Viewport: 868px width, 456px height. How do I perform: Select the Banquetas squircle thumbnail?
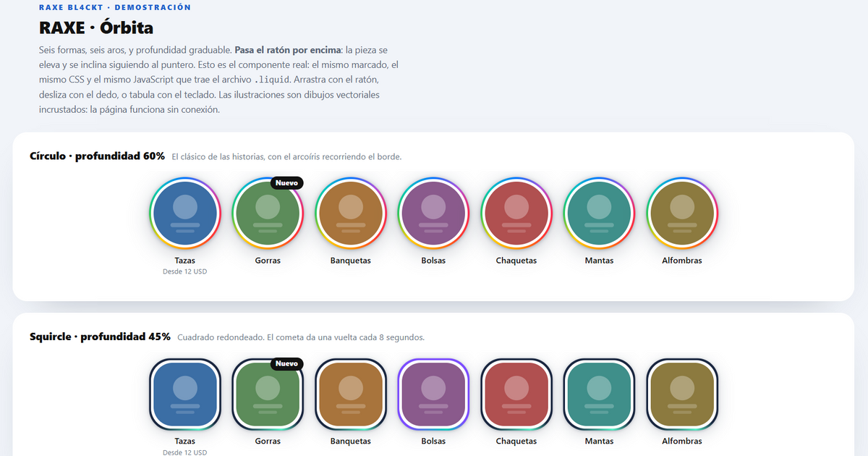click(x=351, y=394)
